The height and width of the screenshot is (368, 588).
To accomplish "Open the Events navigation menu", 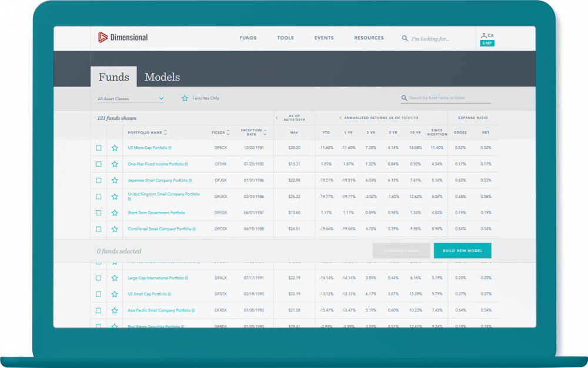I will pos(324,38).
